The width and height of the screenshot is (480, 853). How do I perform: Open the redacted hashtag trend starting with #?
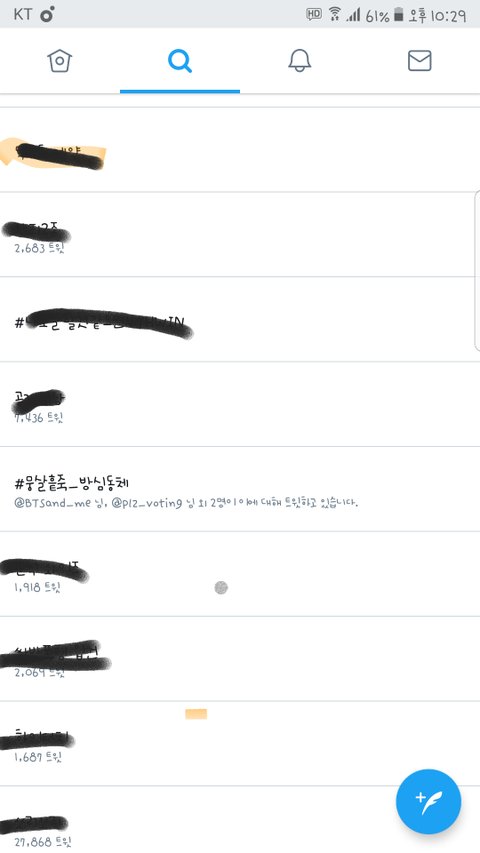(240, 319)
